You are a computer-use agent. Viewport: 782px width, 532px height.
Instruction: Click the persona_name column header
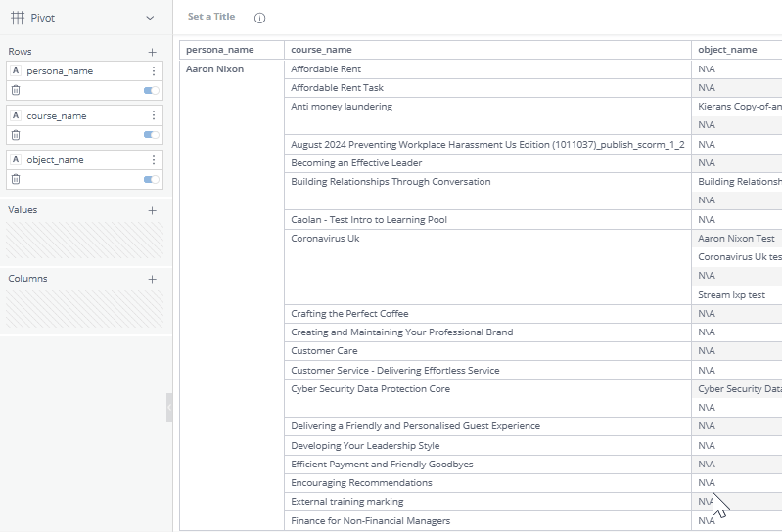point(219,50)
